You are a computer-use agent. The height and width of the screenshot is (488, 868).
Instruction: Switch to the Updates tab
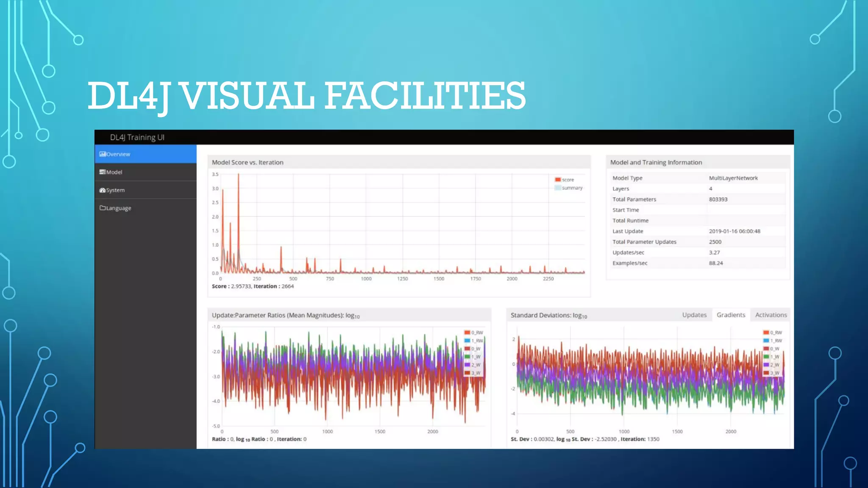coord(694,315)
